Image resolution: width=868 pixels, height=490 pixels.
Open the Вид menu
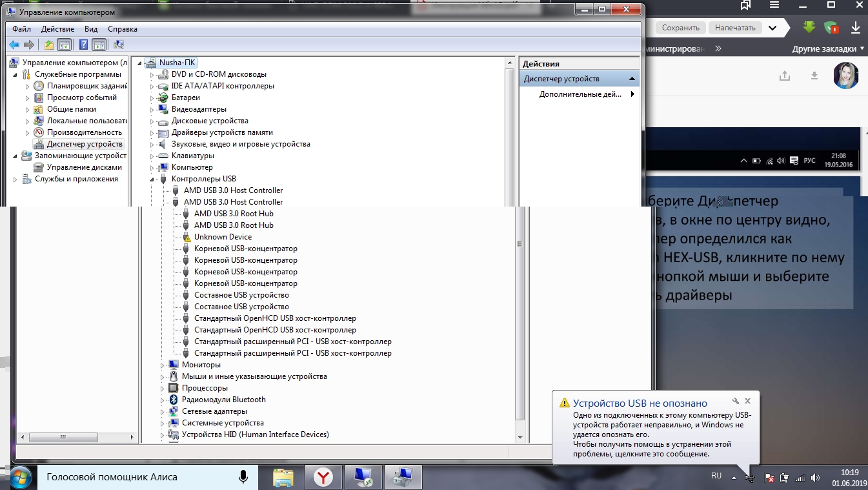click(91, 29)
